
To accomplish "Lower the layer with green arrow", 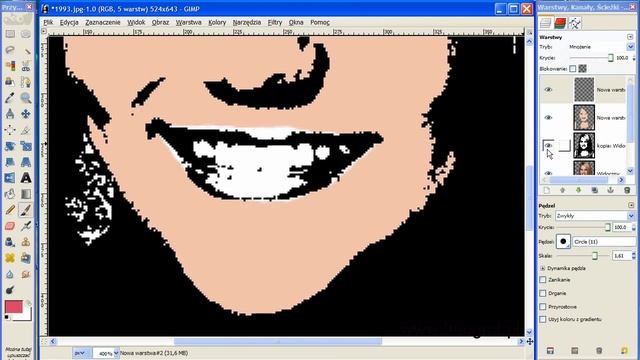I will point(578,190).
